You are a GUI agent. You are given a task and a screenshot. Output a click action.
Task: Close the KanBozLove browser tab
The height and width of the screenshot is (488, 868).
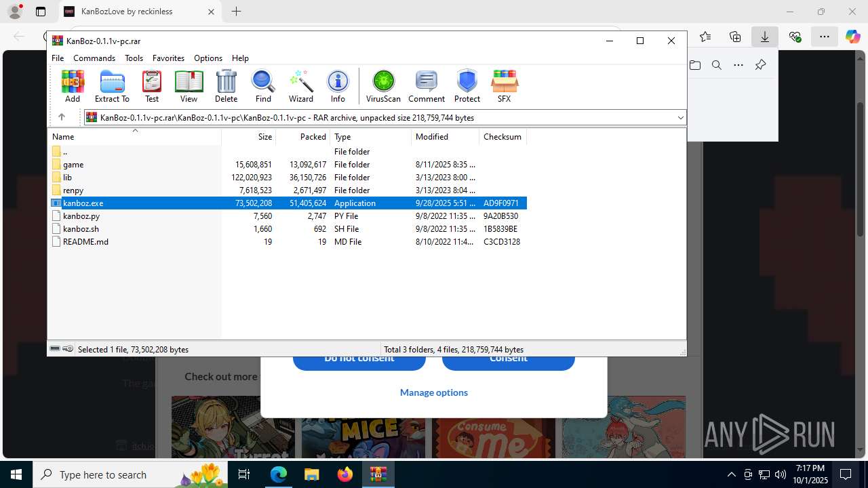click(211, 12)
